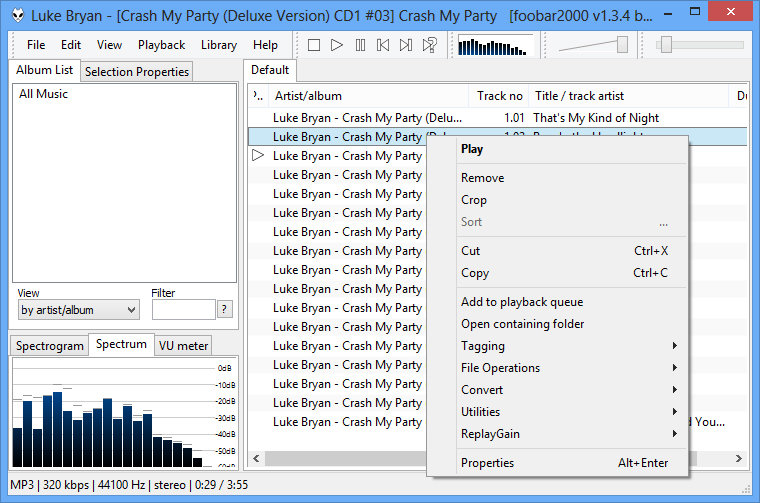Expand the Utilities submenu
Screen dimensions: 760x503
[x=558, y=412]
